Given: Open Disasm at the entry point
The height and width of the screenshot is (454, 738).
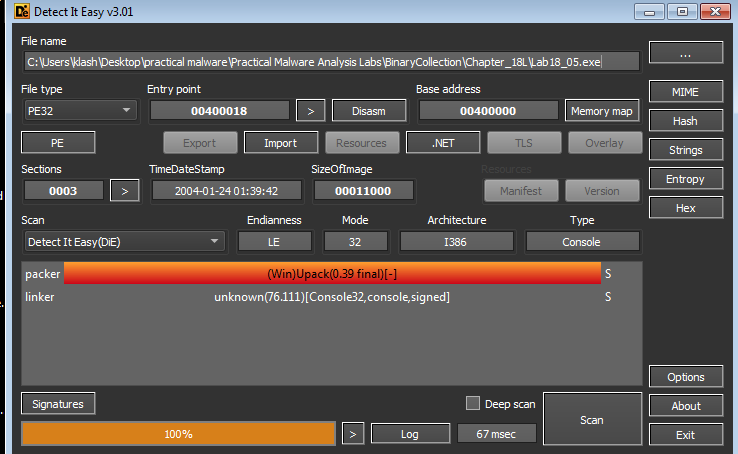Looking at the screenshot, I should pyautogui.click(x=369, y=111).
